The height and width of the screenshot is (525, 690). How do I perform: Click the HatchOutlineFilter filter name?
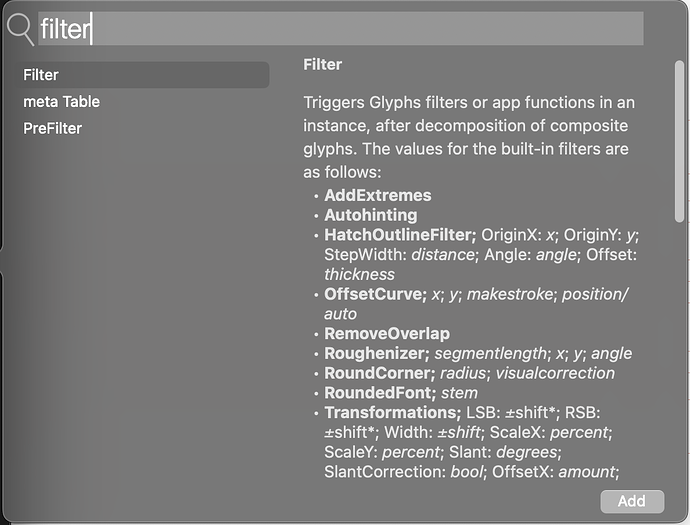[x=398, y=234]
